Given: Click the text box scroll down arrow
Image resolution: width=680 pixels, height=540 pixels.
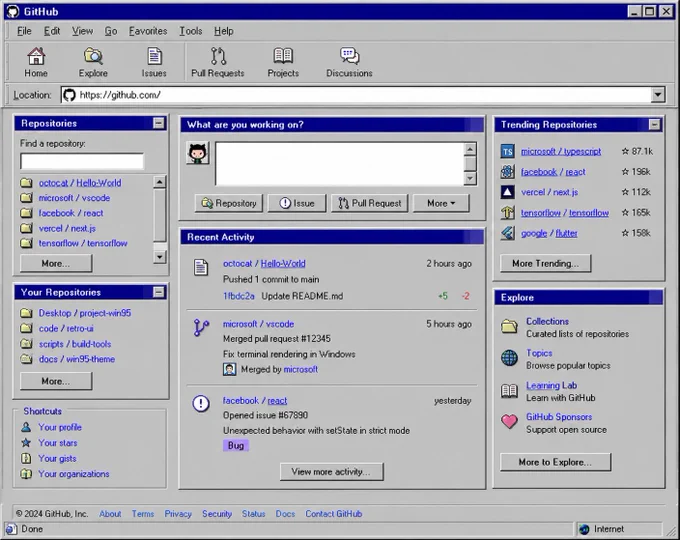Looking at the screenshot, I should pos(470,178).
